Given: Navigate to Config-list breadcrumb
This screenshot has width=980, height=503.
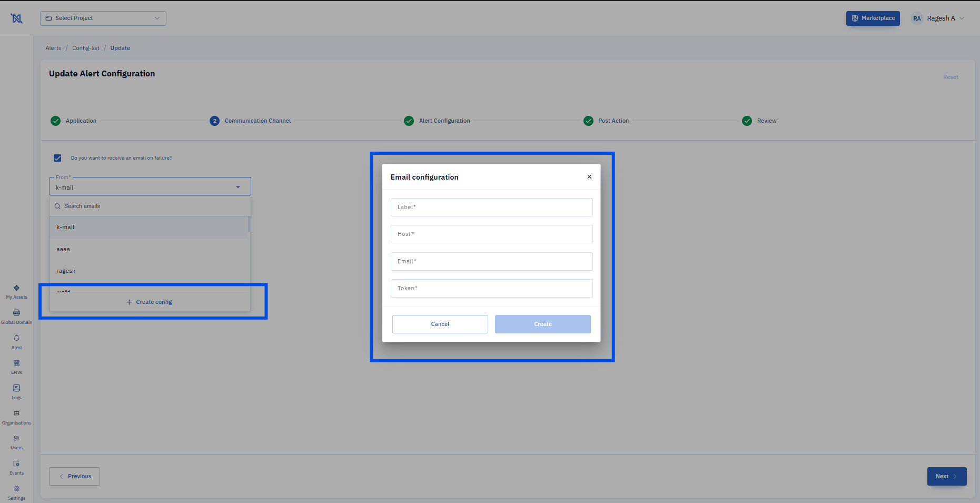Looking at the screenshot, I should coord(86,48).
